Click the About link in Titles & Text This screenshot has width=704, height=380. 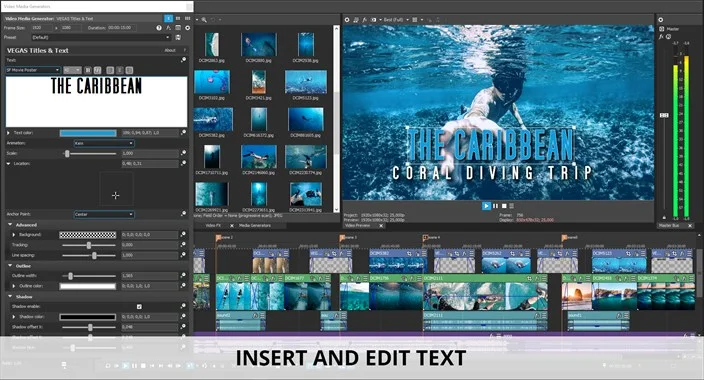point(170,50)
